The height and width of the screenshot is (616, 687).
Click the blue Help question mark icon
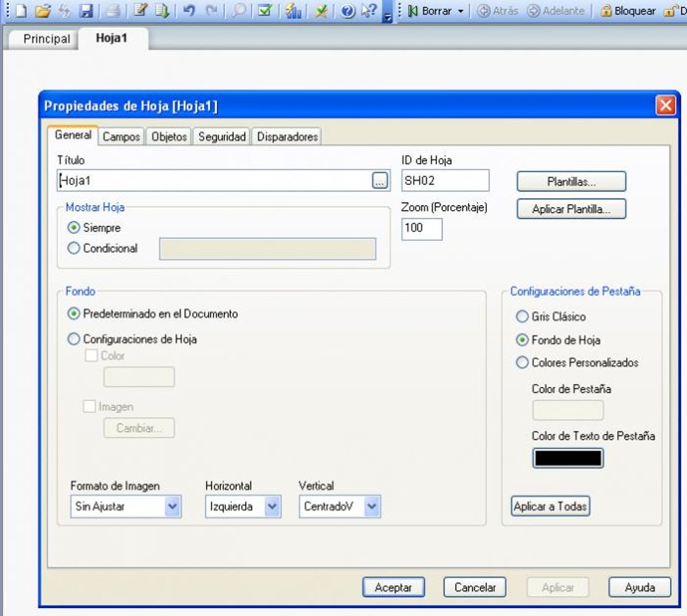pos(348,11)
